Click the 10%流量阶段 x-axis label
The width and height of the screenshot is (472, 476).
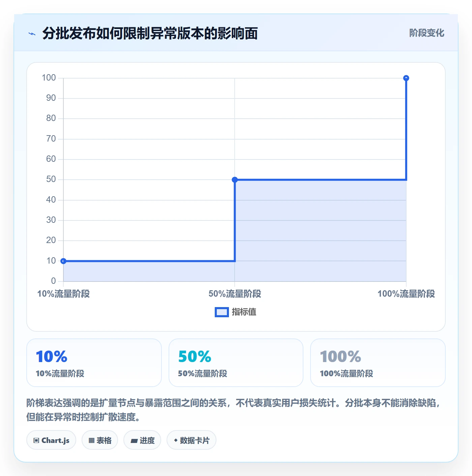pos(63,294)
